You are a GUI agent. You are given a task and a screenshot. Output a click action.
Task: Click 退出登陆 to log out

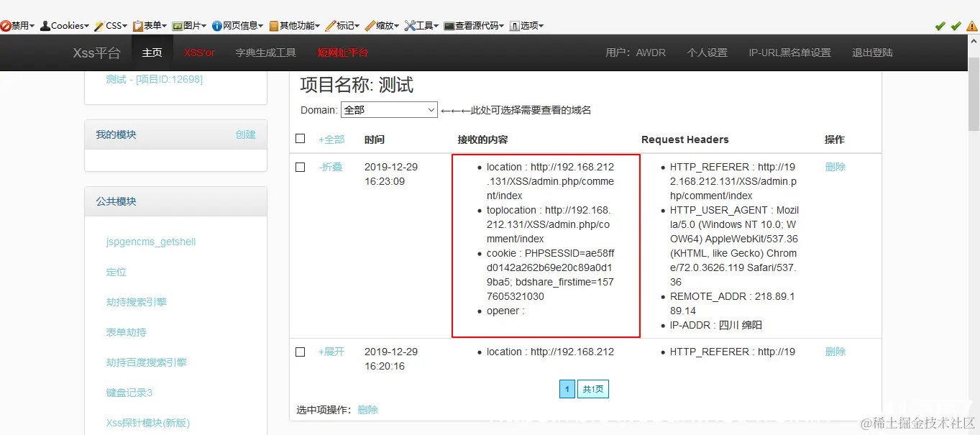872,52
